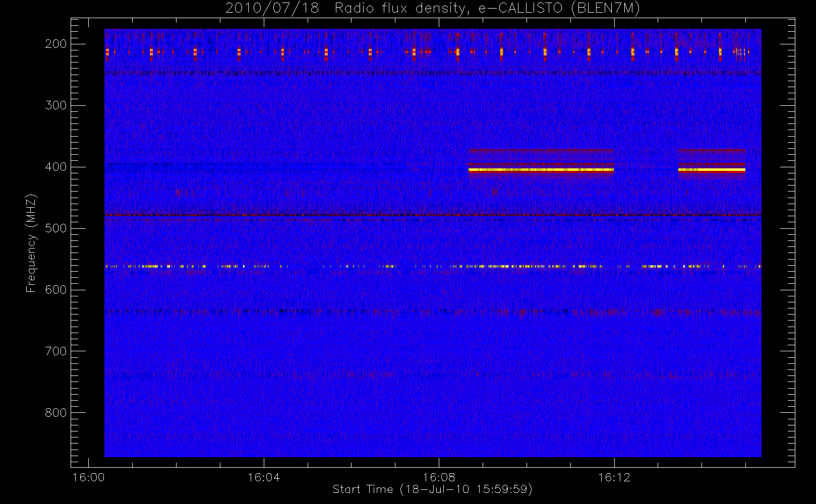
Task: Click the '300' frequency axis label
Action: [55, 105]
